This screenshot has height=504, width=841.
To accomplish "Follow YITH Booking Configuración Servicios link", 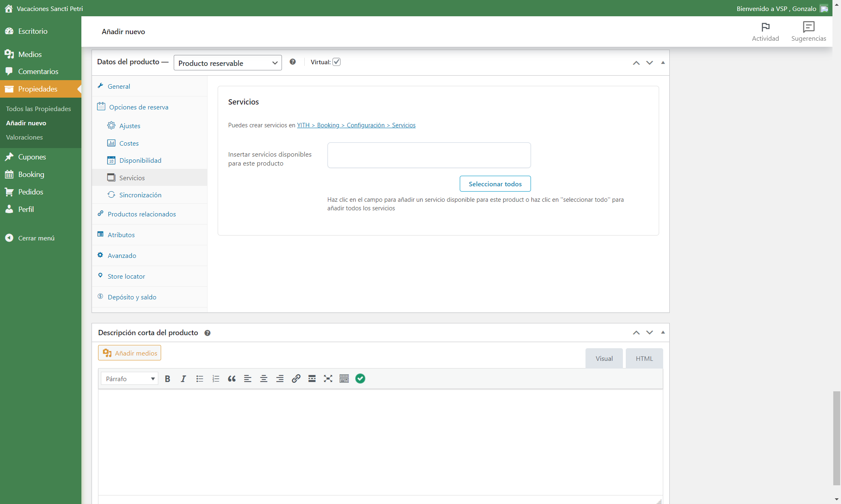I will tap(356, 125).
